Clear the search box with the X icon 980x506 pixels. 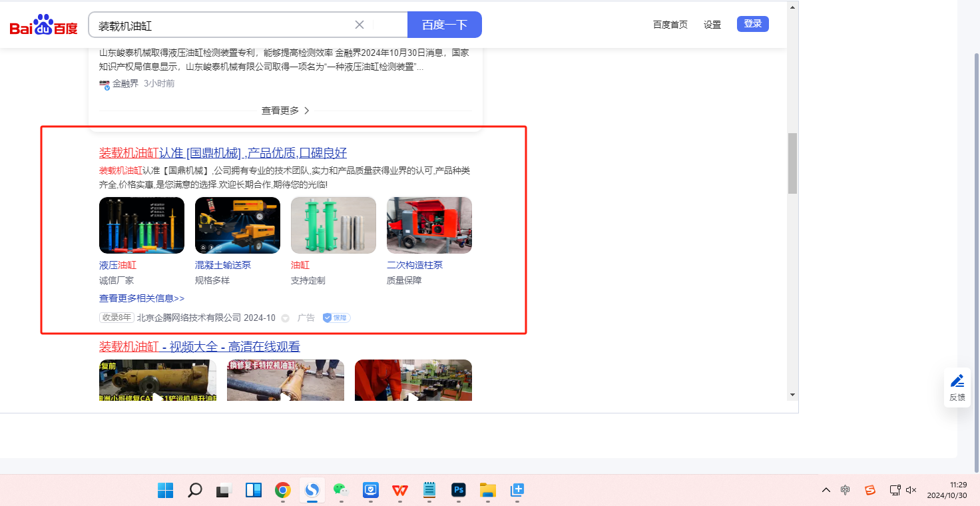(360, 25)
